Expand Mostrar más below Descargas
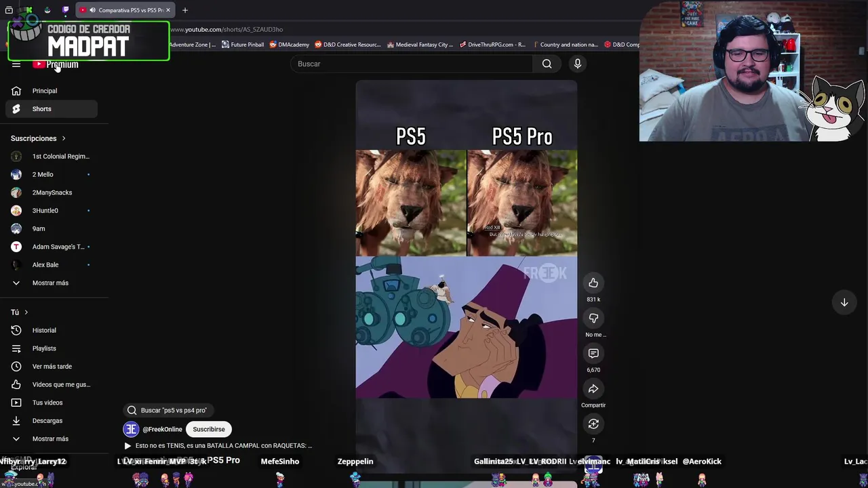868x488 pixels. [50, 439]
